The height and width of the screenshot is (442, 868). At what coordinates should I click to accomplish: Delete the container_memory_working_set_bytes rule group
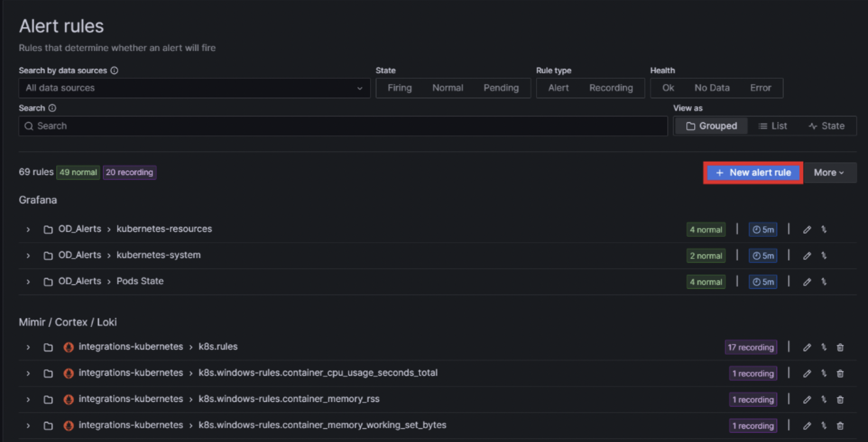click(x=840, y=426)
